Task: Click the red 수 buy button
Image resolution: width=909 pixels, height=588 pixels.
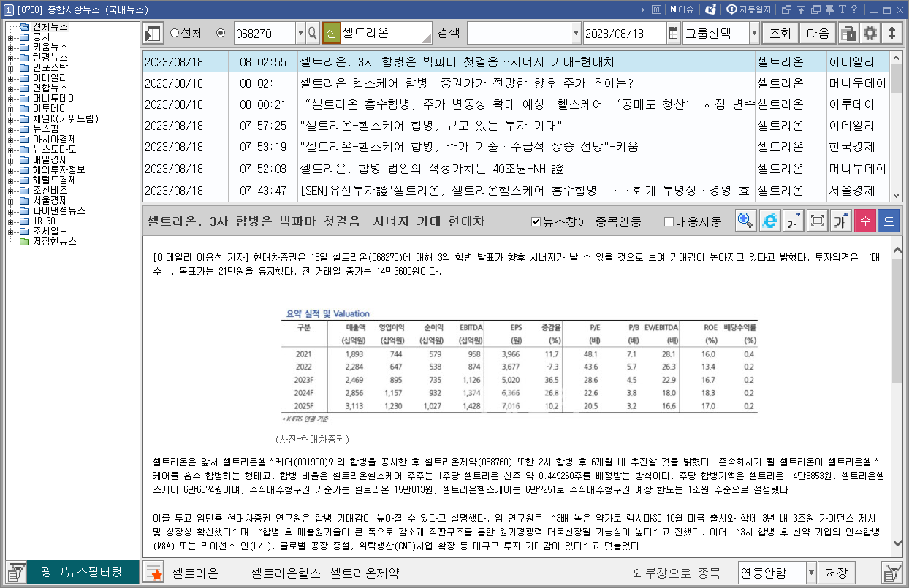Action: point(864,221)
